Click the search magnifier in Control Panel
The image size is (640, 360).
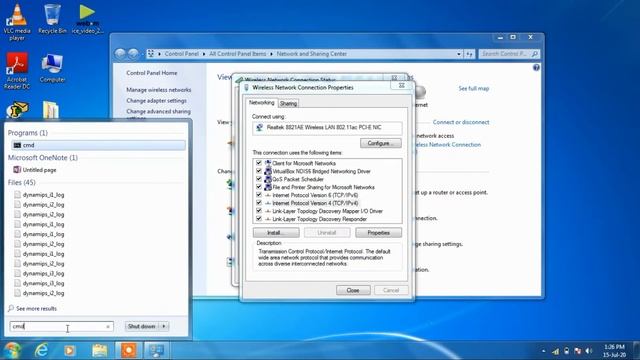click(534, 54)
